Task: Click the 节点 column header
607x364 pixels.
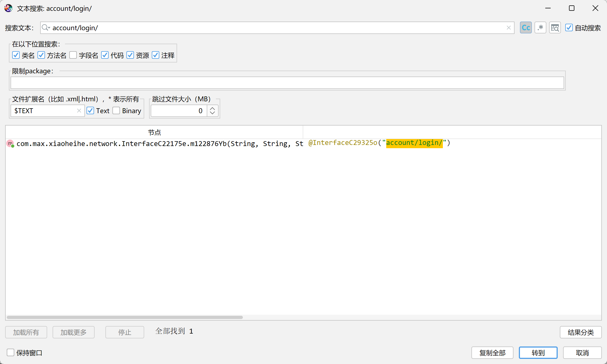Action: tap(154, 132)
